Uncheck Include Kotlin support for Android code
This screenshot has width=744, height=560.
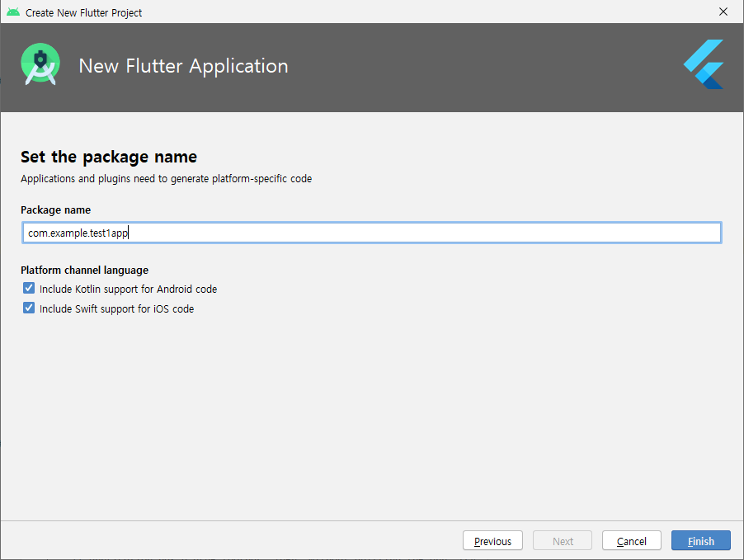point(29,288)
